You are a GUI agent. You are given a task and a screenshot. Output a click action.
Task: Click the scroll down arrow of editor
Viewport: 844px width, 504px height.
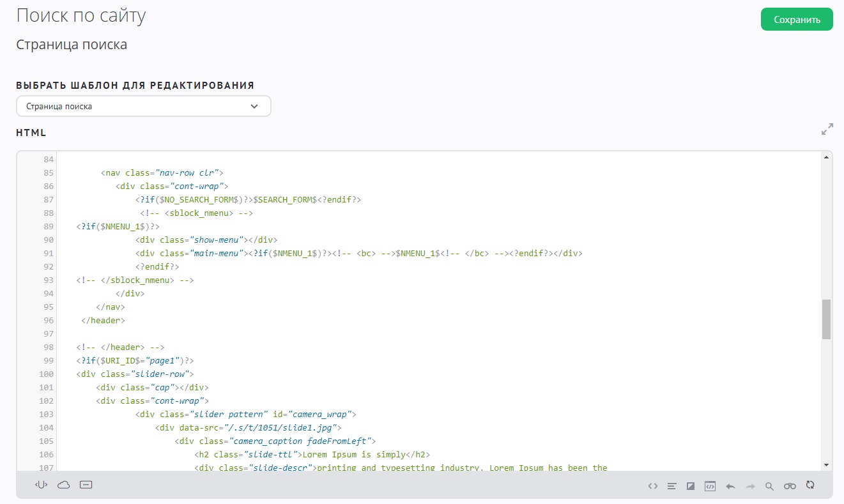(826, 464)
